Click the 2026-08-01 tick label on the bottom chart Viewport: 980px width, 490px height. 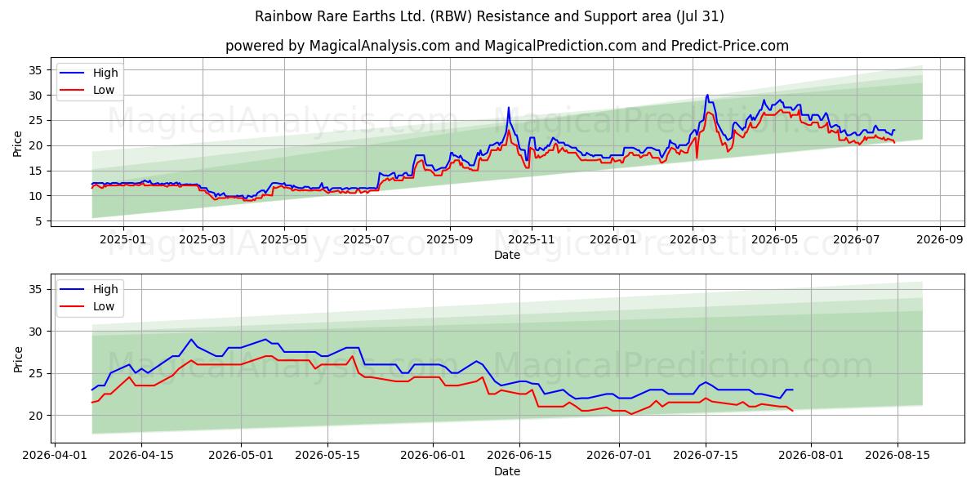[811, 456]
